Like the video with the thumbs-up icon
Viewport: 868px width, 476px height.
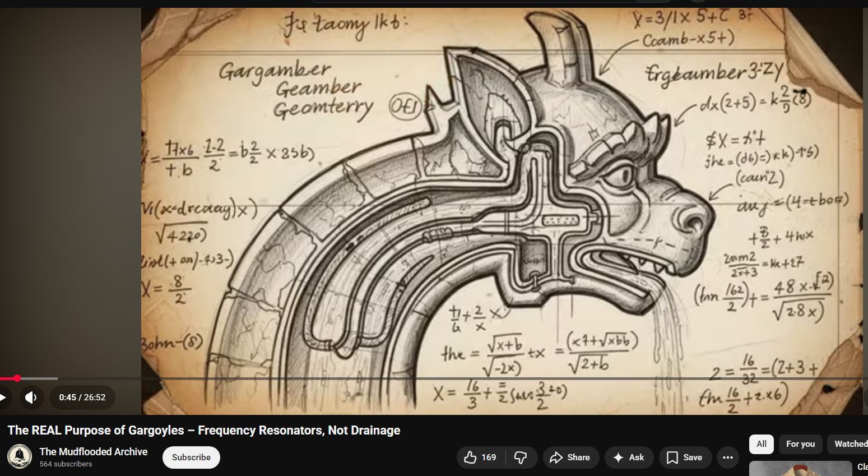[x=470, y=457]
